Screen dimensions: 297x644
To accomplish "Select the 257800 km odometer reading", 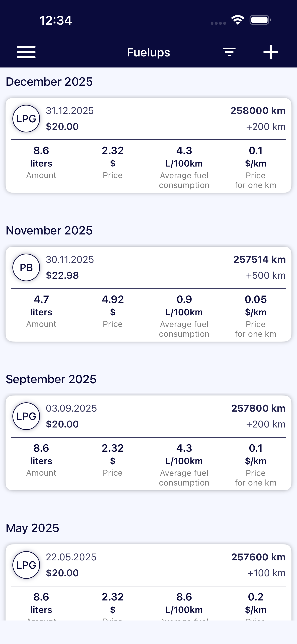I will (258, 408).
